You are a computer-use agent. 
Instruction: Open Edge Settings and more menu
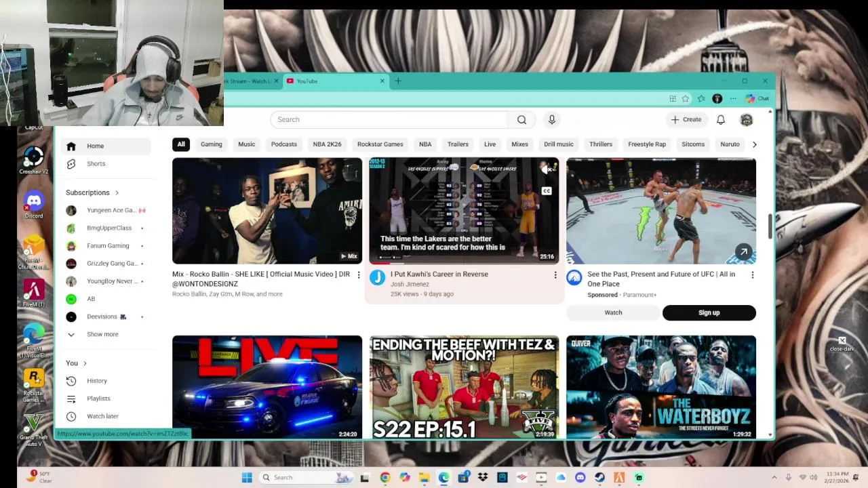point(733,98)
